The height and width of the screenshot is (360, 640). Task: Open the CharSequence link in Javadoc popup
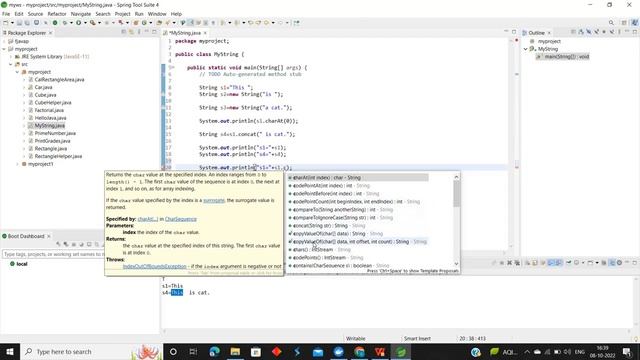click(181, 219)
